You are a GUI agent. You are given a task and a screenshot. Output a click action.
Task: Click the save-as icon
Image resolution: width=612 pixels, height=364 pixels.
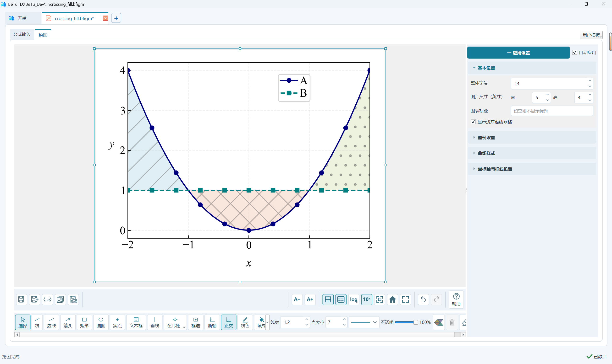click(34, 299)
